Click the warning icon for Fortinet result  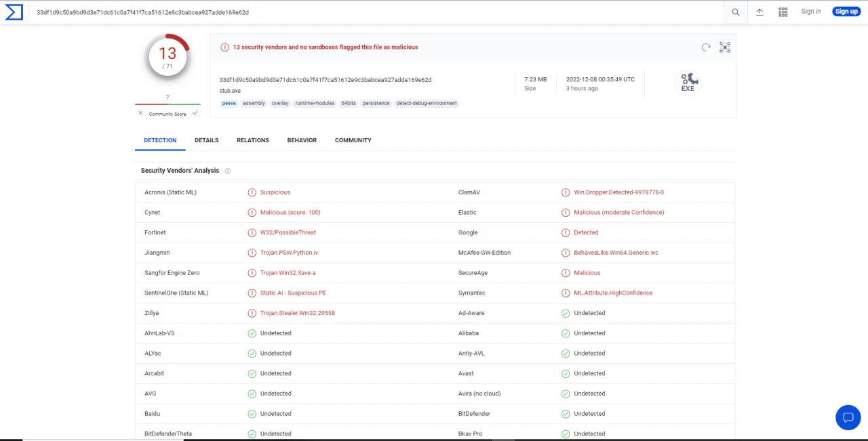point(252,232)
